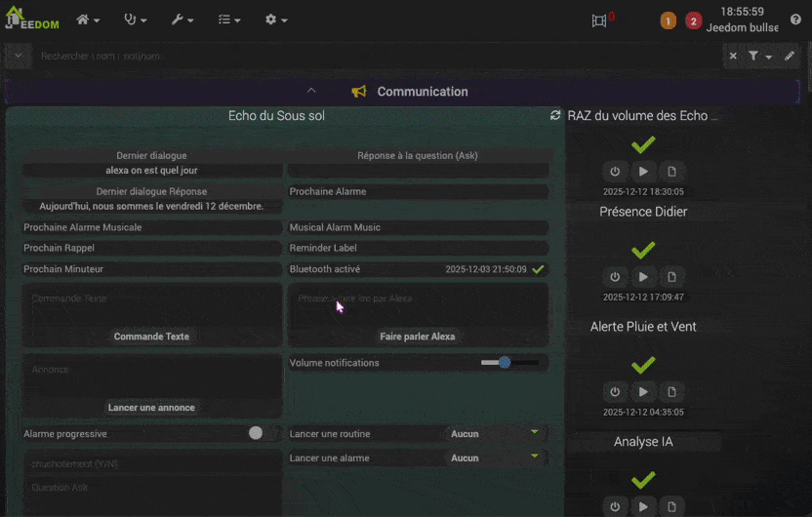Click Alerte Pluie et Vent checkmark

643,365
